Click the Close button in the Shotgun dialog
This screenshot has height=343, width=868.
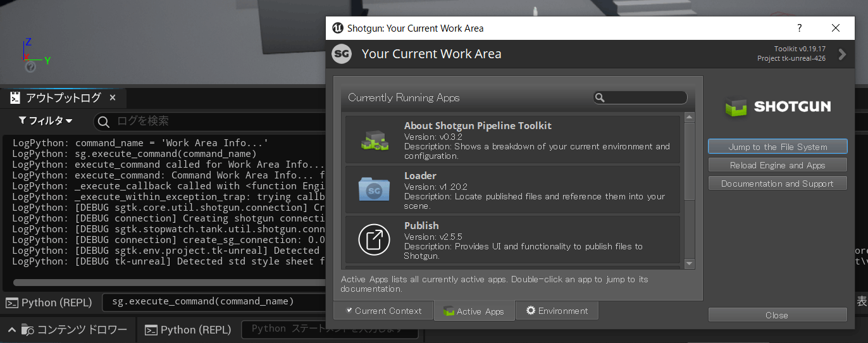click(778, 315)
